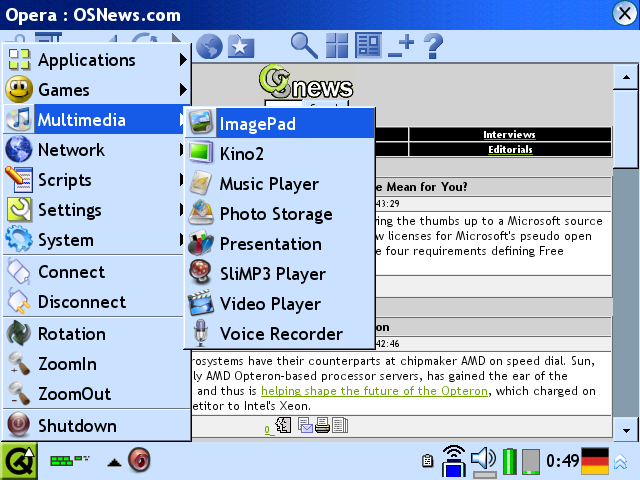
Task: Click the Video Player clapperboard icon
Action: click(x=201, y=303)
